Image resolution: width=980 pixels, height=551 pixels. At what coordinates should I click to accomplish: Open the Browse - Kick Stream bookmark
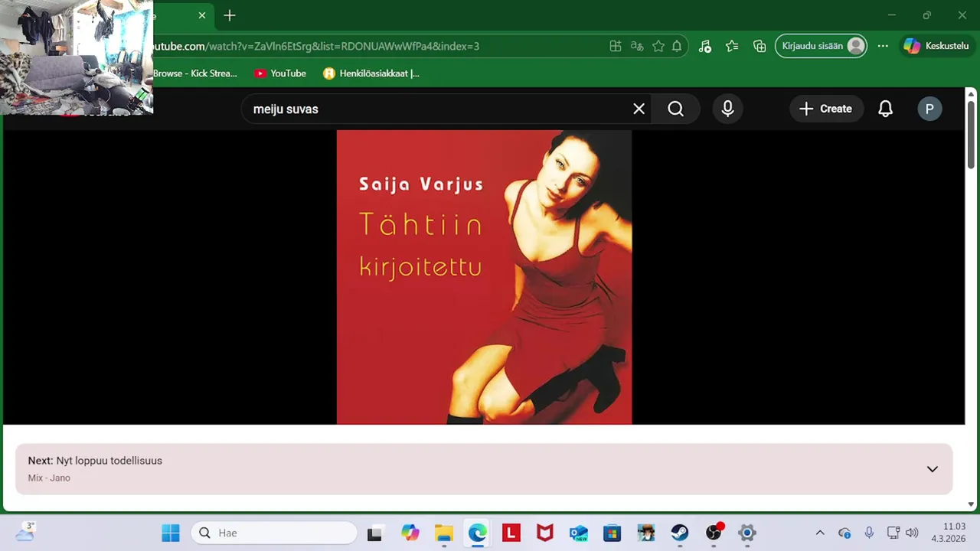pos(195,73)
